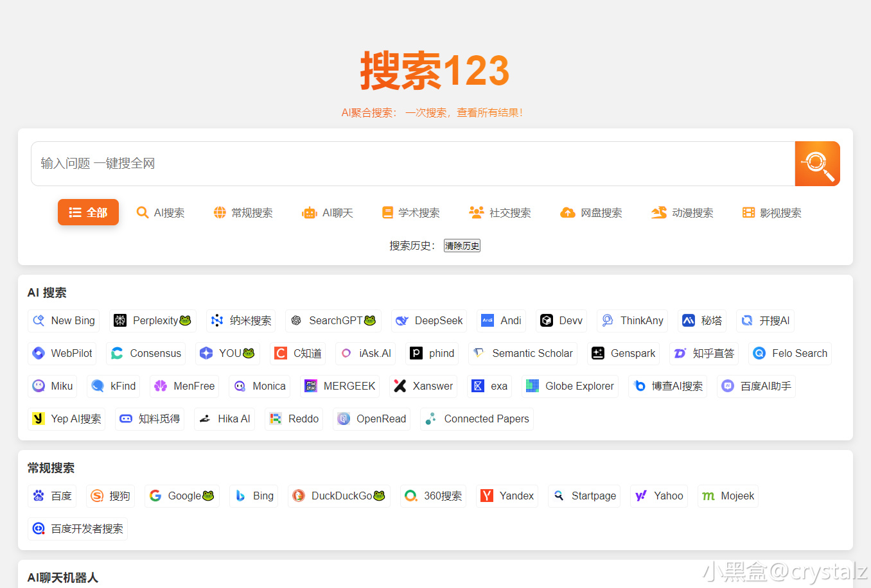This screenshot has height=588, width=871.
Task: Open the C知道 link
Action: [x=298, y=353]
